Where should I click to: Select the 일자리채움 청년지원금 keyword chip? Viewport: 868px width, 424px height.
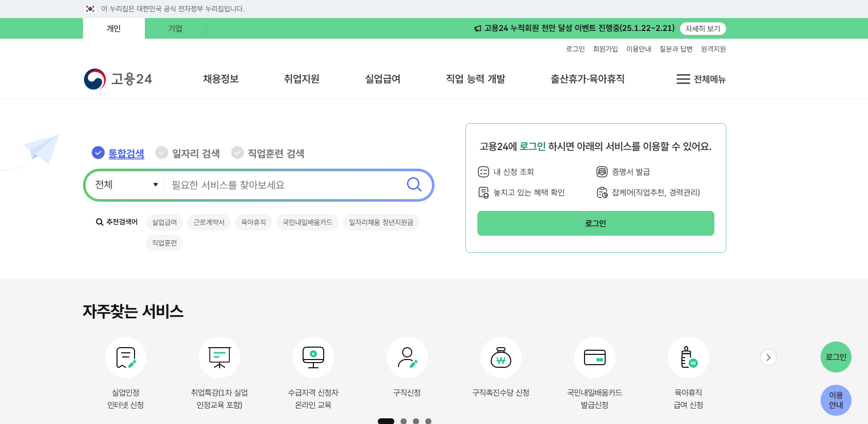click(x=381, y=222)
